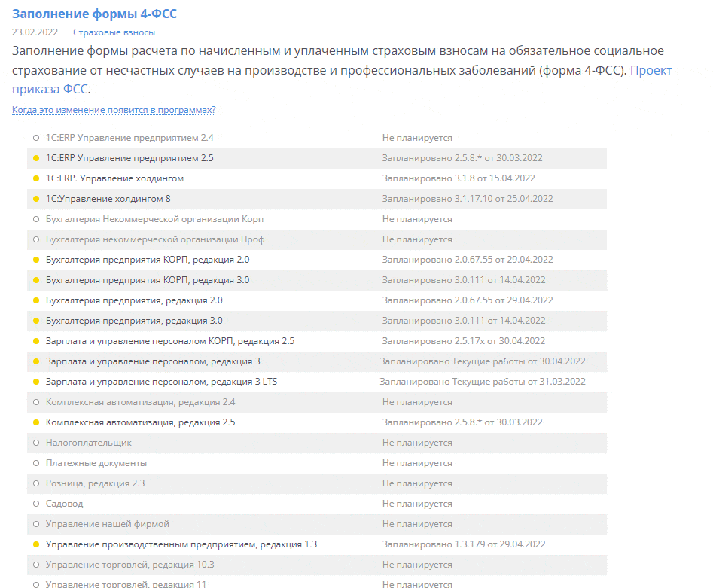Select '1С:Управление холдингом 8' row text

pos(108,199)
